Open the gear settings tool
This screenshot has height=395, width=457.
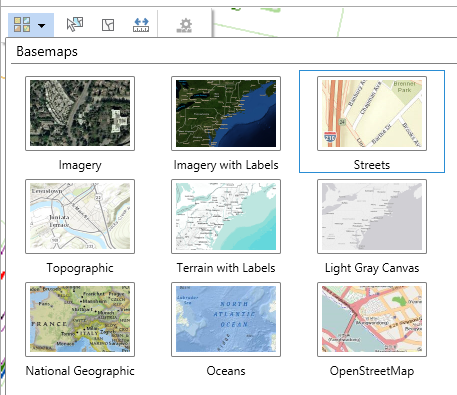[x=184, y=25]
